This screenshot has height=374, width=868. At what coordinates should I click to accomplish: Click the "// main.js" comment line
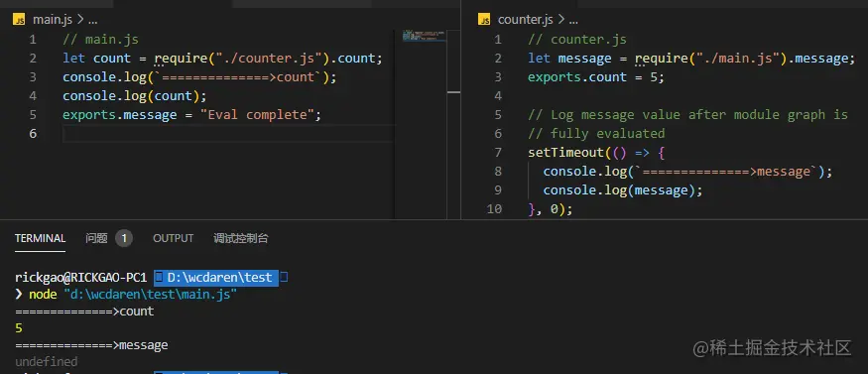(x=101, y=40)
